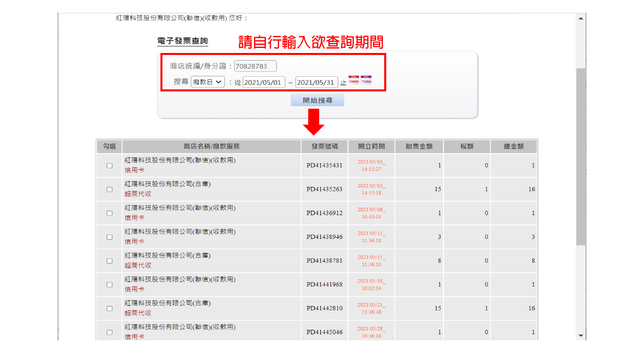Click invoice number PD41442810
This screenshot has width=644, height=353.
(x=324, y=308)
